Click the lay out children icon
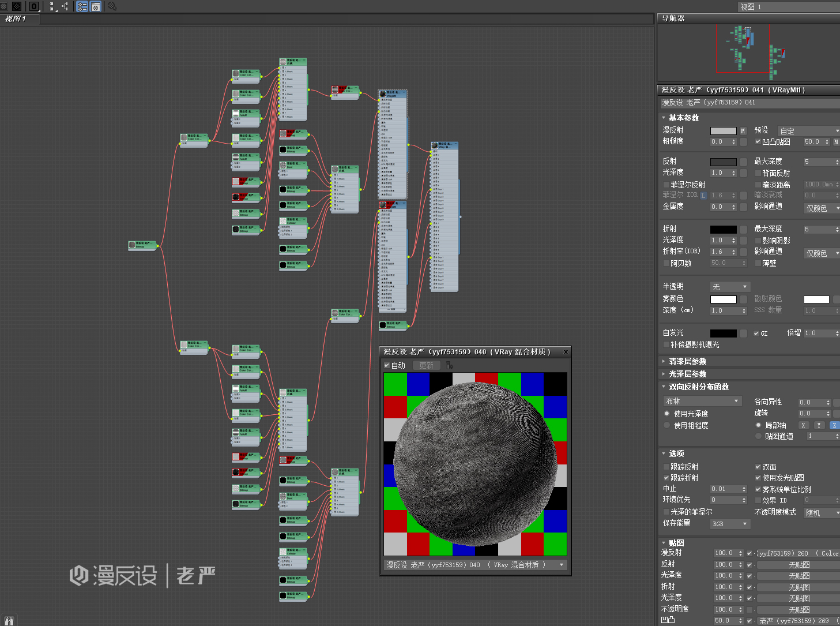The height and width of the screenshot is (626, 840). pos(65,6)
